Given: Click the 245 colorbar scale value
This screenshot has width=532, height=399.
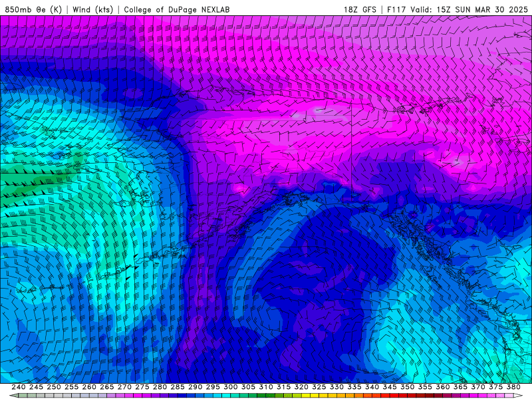Looking at the screenshot, I should point(36,387).
